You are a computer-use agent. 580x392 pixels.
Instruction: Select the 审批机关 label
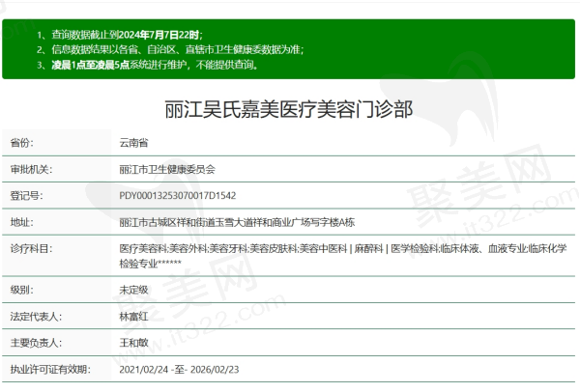[x=32, y=170]
